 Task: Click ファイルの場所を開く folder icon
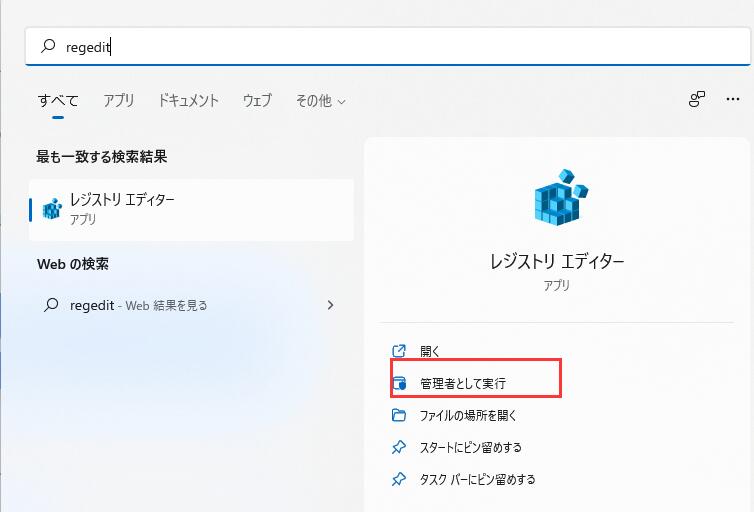399,415
